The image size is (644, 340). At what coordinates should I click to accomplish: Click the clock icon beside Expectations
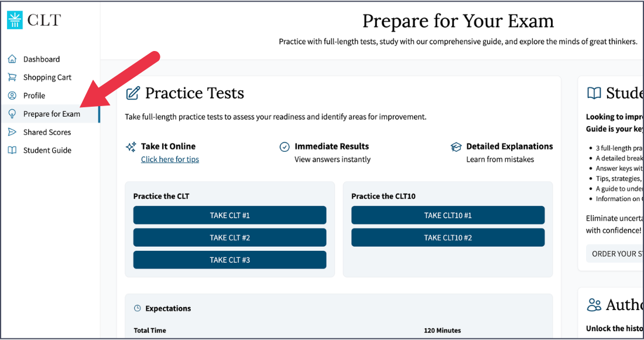pyautogui.click(x=138, y=308)
